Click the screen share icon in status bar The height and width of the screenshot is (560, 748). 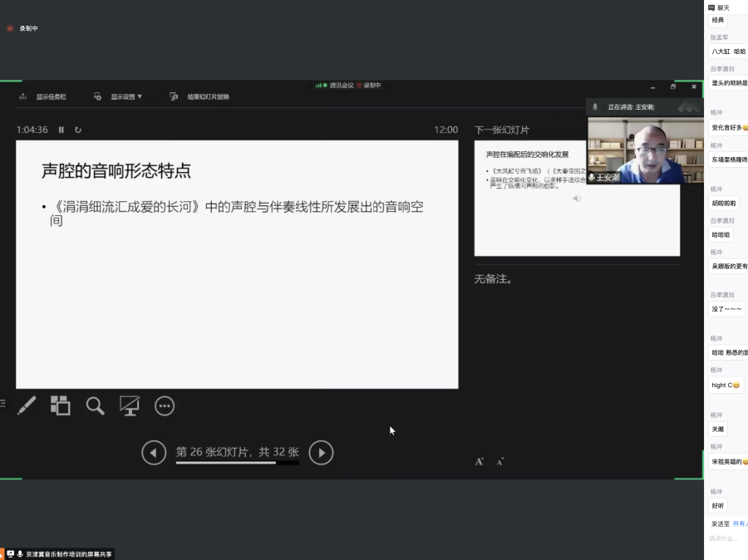[x=11, y=554]
